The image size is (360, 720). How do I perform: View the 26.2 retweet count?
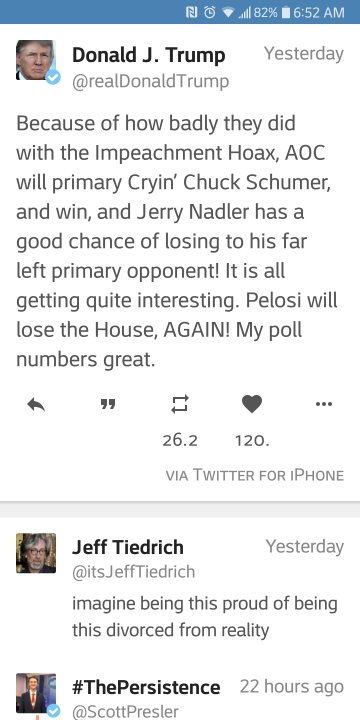click(180, 441)
